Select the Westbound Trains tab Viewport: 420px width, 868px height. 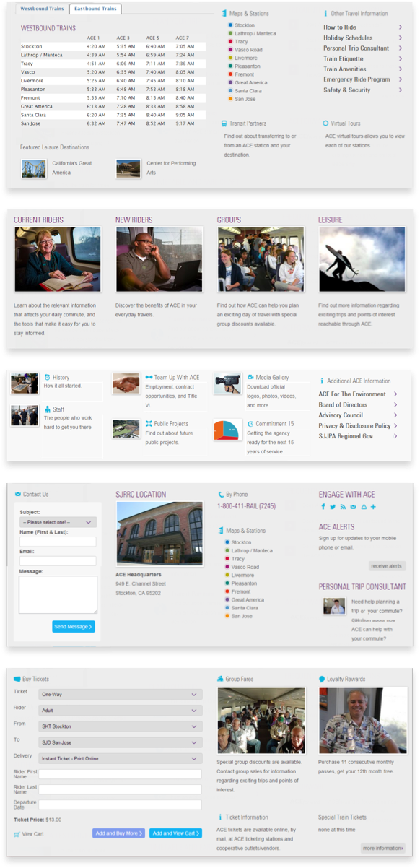coord(42,9)
